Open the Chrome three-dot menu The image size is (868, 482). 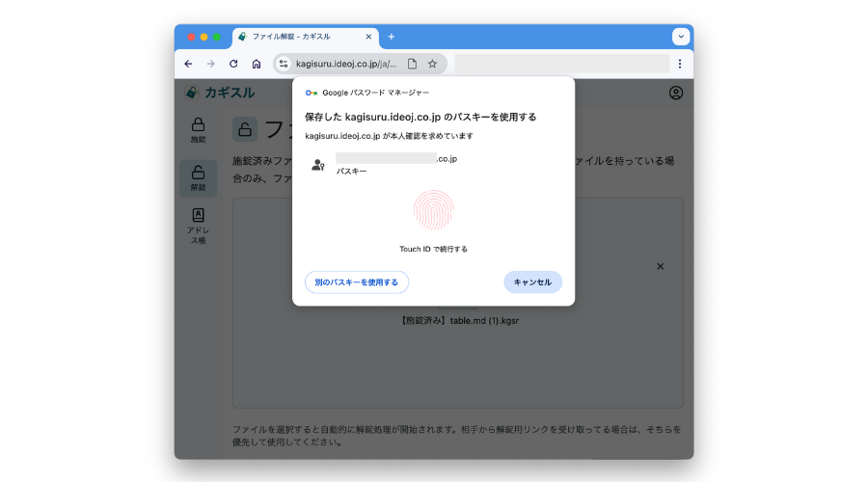click(x=679, y=64)
